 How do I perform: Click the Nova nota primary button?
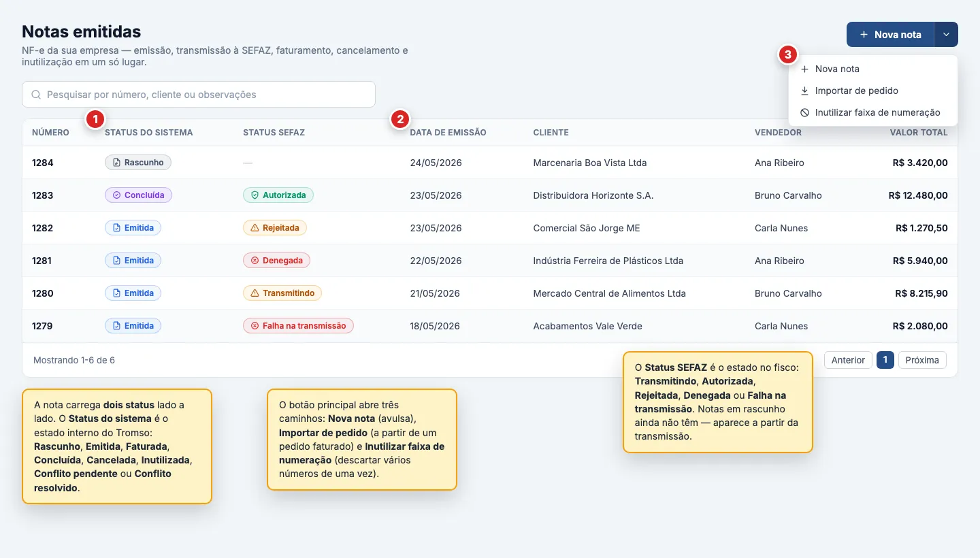click(890, 35)
